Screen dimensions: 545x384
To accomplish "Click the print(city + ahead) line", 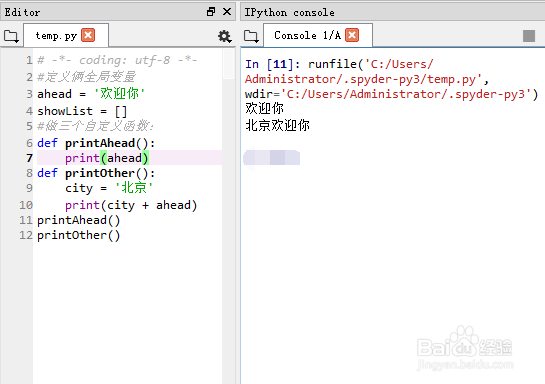I will pyautogui.click(x=131, y=205).
